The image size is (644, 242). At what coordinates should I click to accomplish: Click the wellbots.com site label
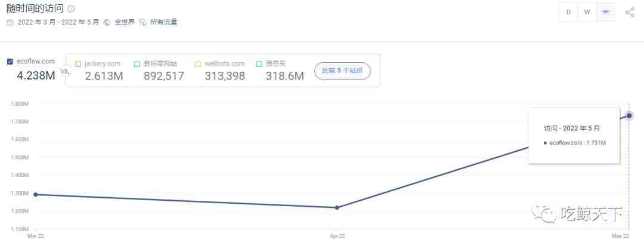pos(224,64)
